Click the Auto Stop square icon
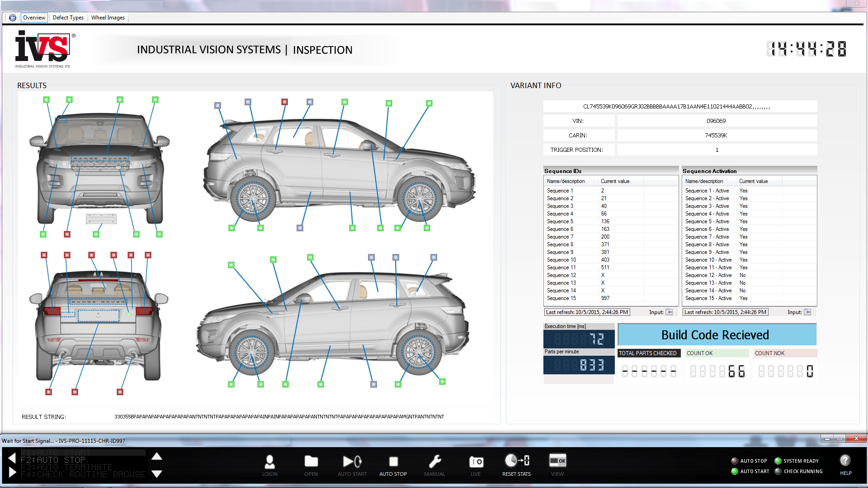 393,462
